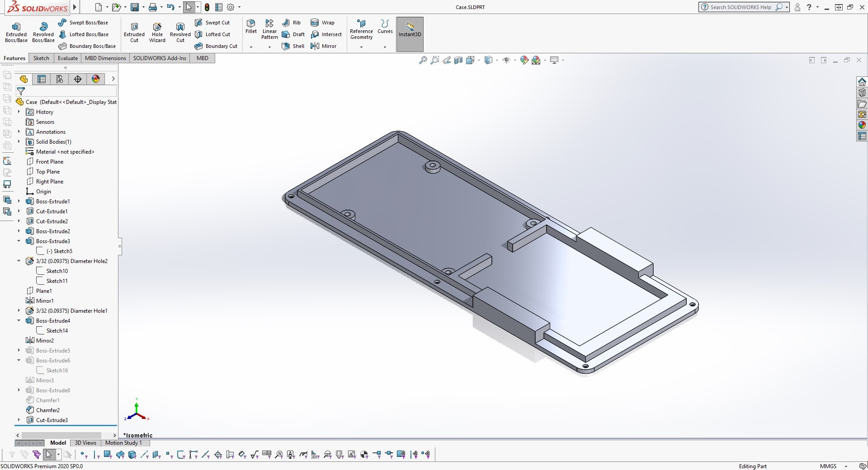Viewport: 868px width, 470px height.
Task: Expand the Cut-Extrude3 feature node
Action: click(19, 420)
